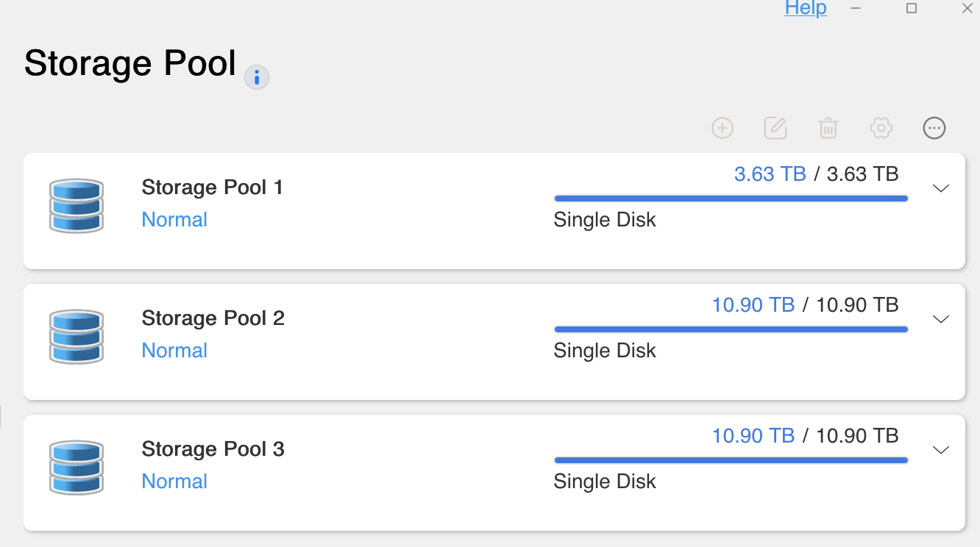Open the Help link
This screenshot has width=980, height=547.
point(806,9)
